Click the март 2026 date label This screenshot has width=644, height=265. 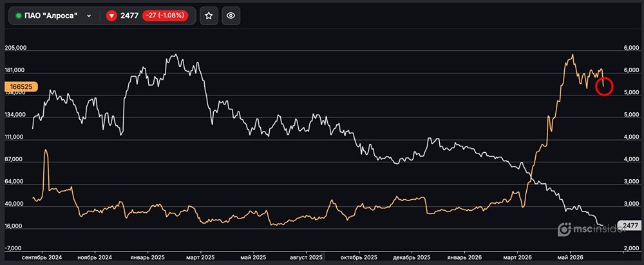(x=517, y=258)
